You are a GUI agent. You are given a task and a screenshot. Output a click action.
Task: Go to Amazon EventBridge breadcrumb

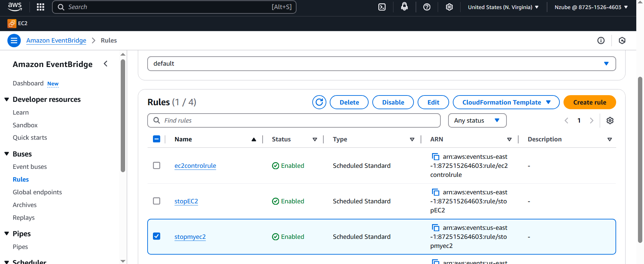point(56,41)
